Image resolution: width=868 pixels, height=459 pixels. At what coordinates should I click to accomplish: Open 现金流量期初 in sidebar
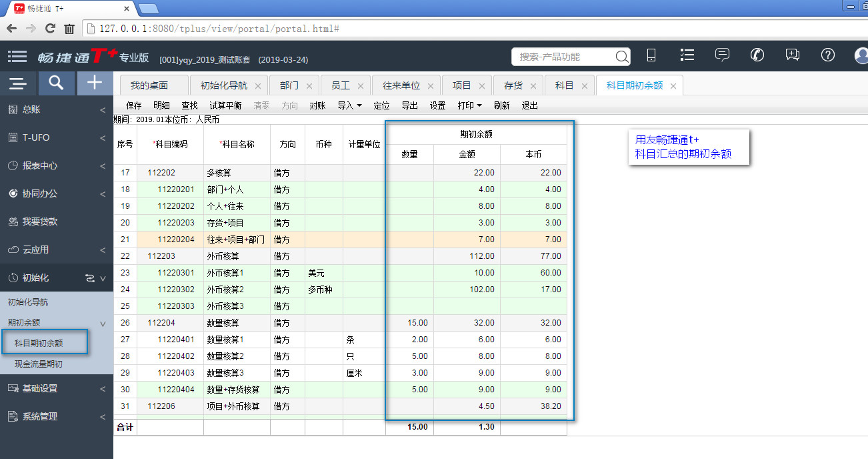39,364
